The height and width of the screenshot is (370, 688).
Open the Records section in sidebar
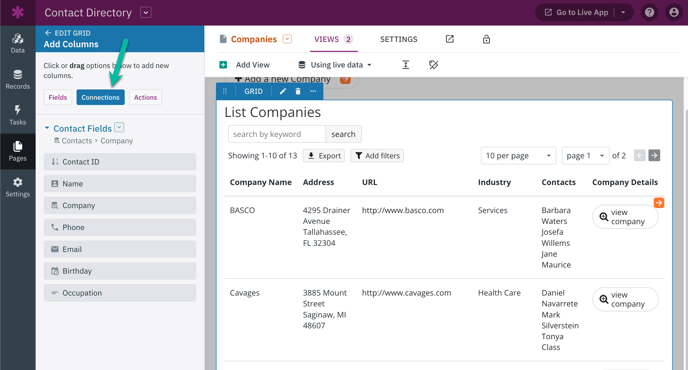pyautogui.click(x=18, y=79)
